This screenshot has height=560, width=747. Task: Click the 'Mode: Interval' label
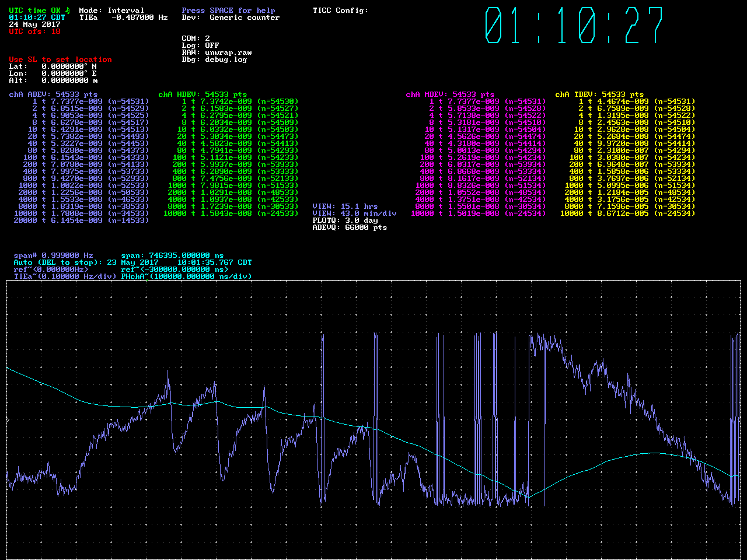coord(111,10)
